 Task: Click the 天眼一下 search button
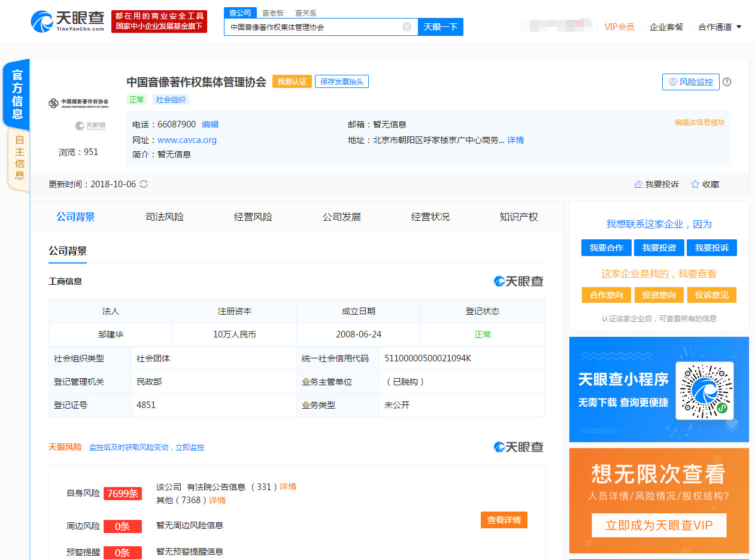tap(441, 27)
